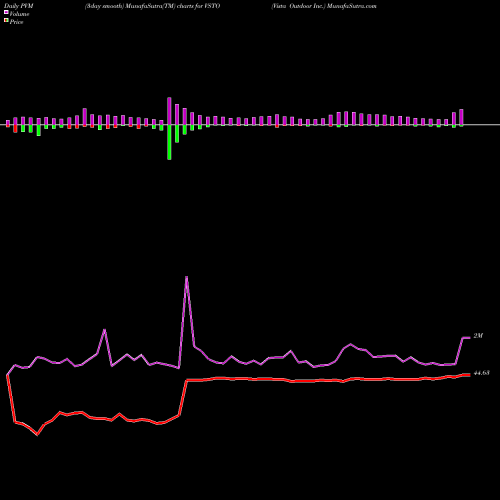Click the '2M' volume end label
The height and width of the screenshot is (500, 500).
tap(478, 336)
